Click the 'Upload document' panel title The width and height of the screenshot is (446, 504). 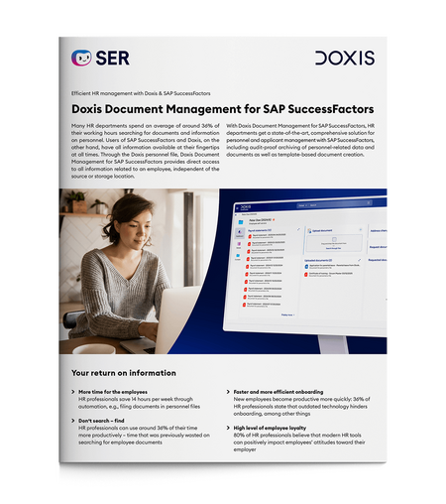(322, 230)
